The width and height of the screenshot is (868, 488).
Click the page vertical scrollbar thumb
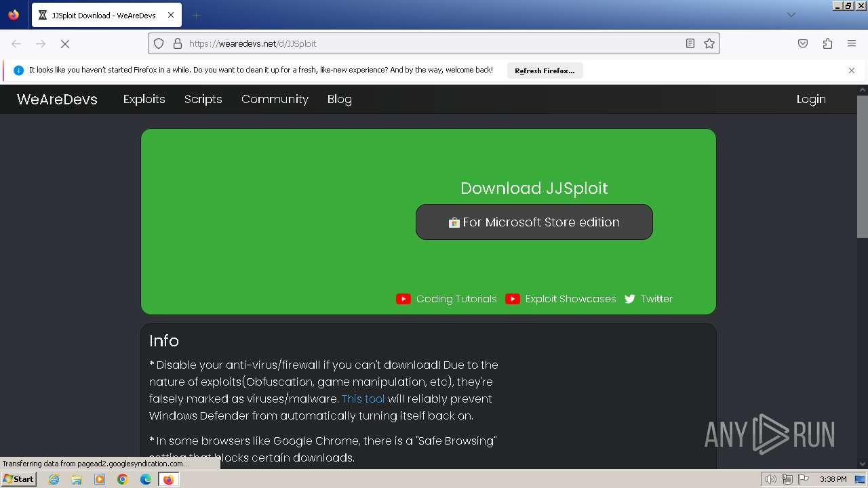(863, 166)
